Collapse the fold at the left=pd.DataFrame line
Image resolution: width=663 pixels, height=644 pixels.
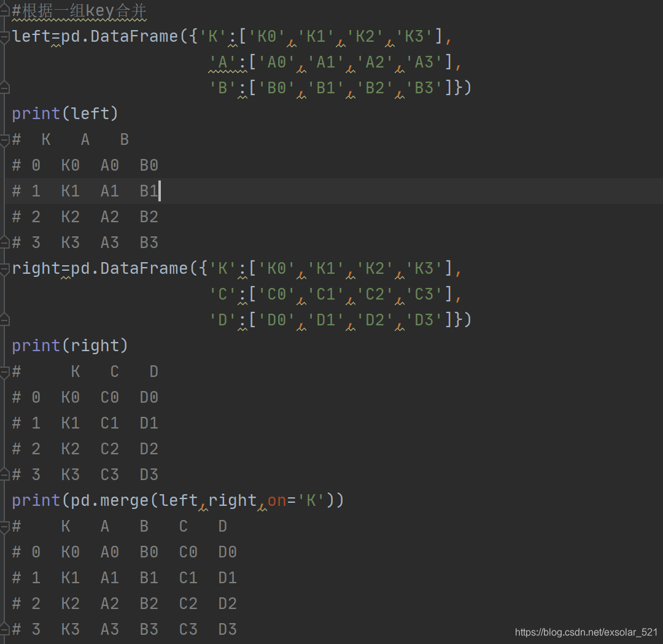pos(4,37)
